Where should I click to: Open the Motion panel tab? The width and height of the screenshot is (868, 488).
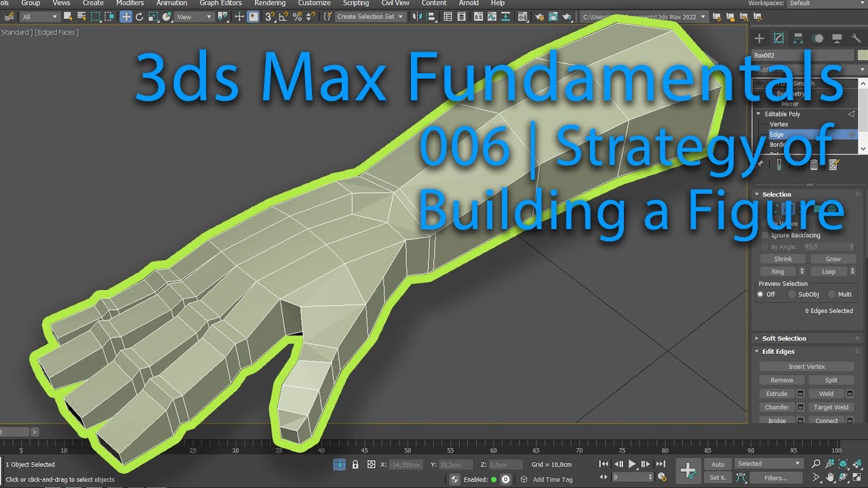coord(818,39)
